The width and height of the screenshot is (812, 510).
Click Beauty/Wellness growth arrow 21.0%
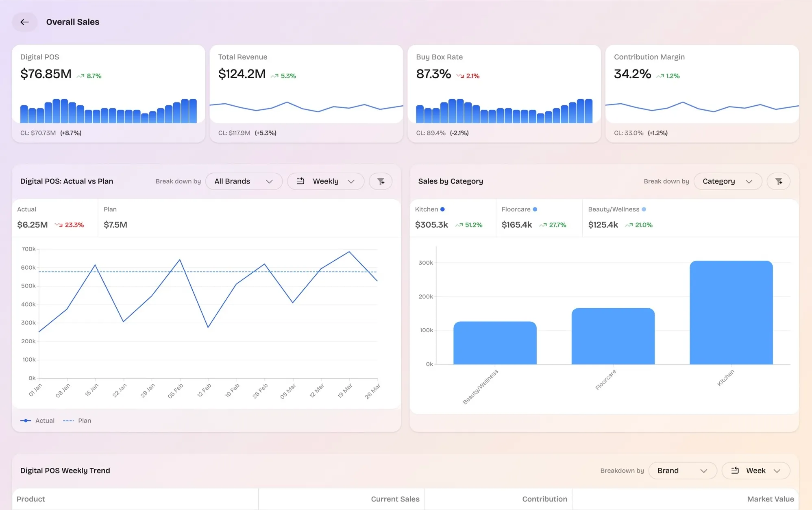coord(629,225)
